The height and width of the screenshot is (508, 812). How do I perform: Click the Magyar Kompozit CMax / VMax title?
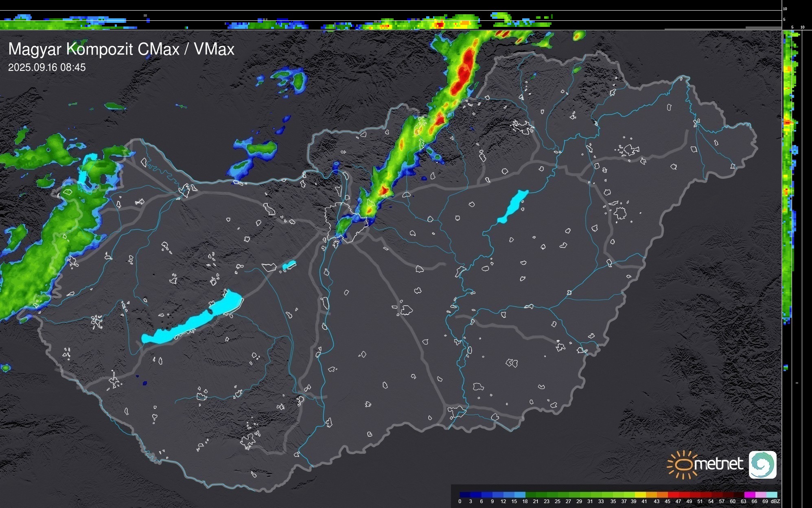pos(121,49)
